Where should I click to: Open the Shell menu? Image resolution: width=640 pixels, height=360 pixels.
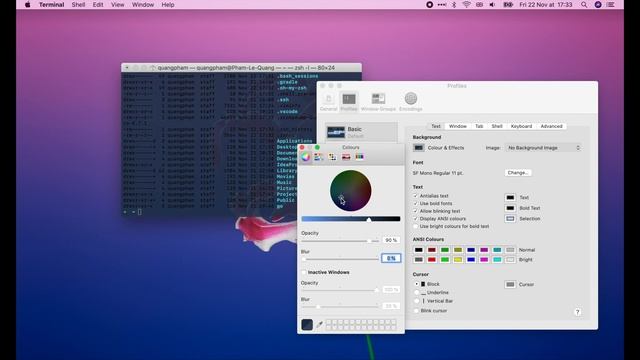(78, 5)
